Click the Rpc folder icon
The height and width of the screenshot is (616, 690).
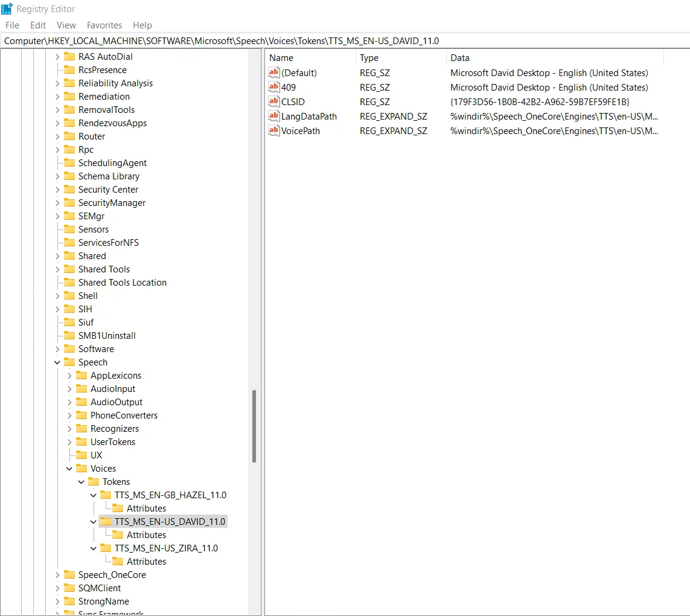coord(69,149)
